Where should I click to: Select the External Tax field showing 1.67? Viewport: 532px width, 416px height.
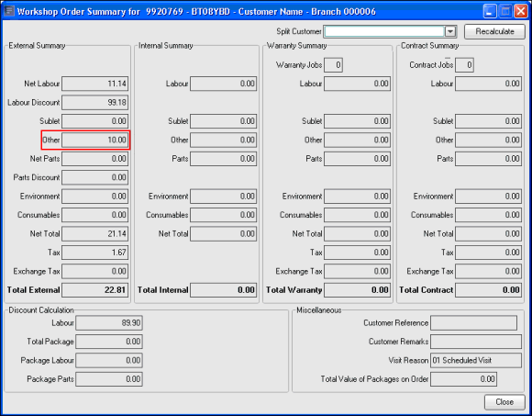coord(95,253)
